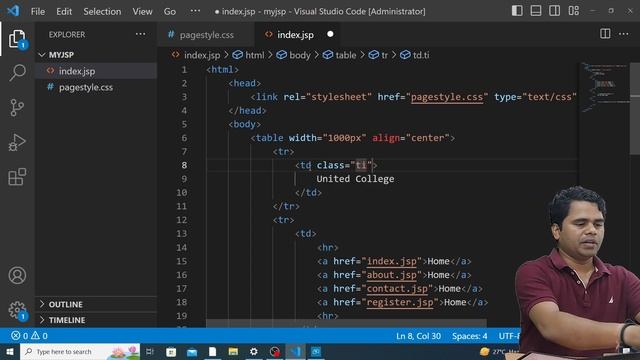This screenshot has width=640, height=360.
Task: Click the html breadcrumb
Action: tap(249, 55)
